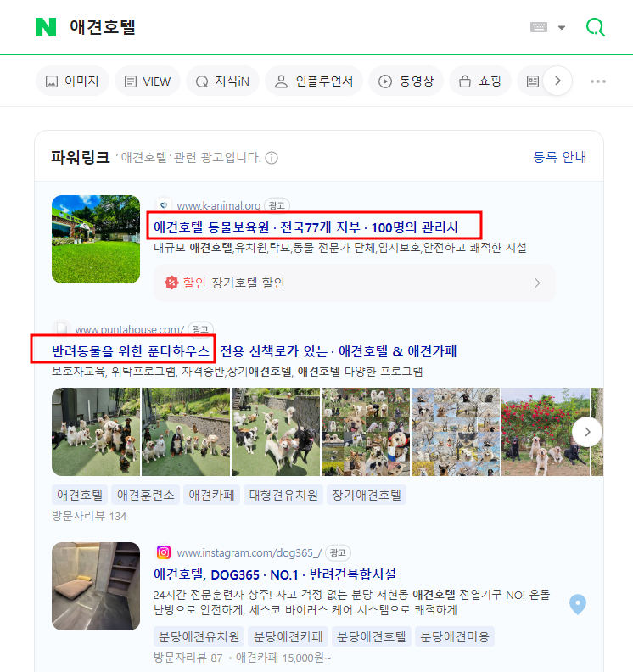Image resolution: width=633 pixels, height=672 pixels.
Task: Switch to the 이미지 tab
Action: (72, 81)
